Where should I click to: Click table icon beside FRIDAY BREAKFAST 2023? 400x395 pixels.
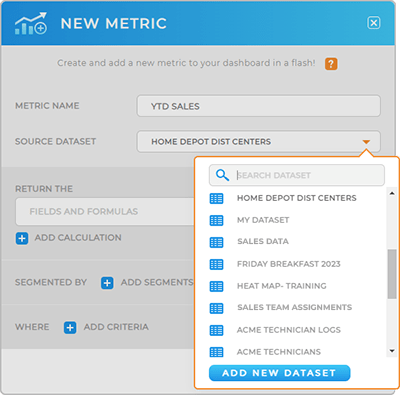coord(216,264)
